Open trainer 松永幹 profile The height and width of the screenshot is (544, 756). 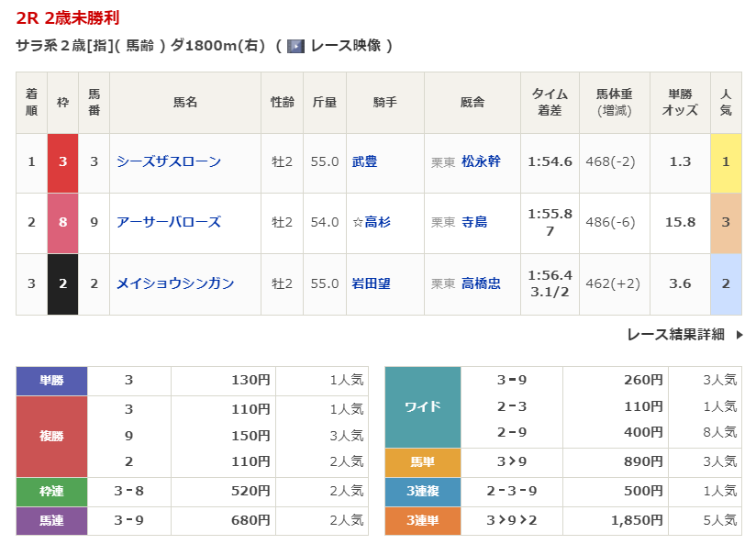tap(481, 161)
